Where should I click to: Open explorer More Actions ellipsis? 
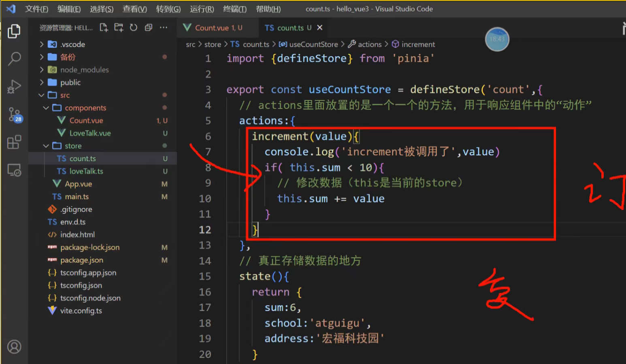pyautogui.click(x=164, y=28)
